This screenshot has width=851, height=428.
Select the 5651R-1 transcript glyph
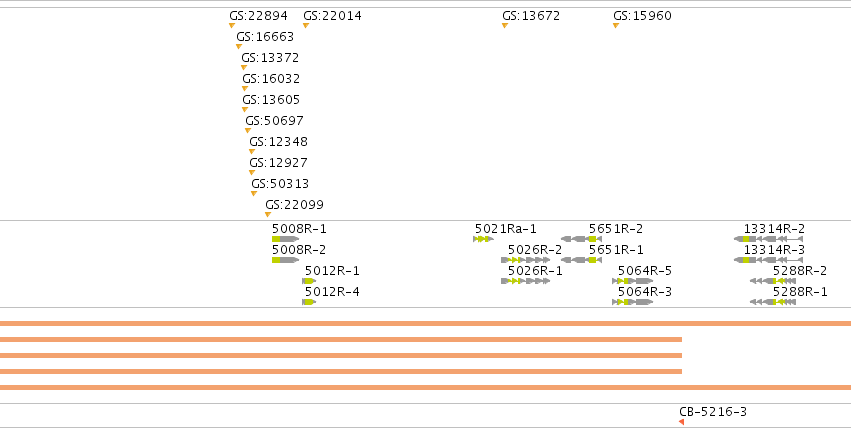[x=581, y=260]
